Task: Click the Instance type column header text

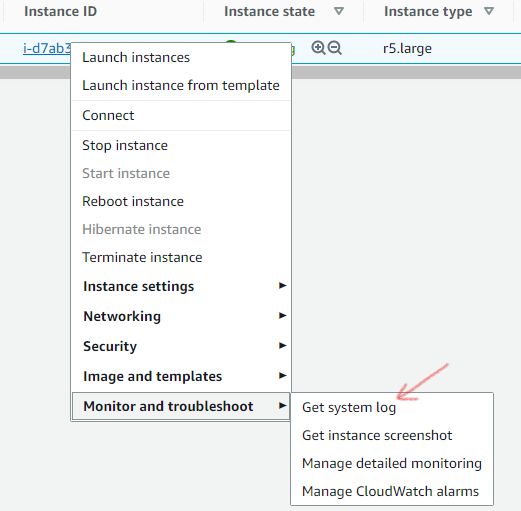Action: 428,12
